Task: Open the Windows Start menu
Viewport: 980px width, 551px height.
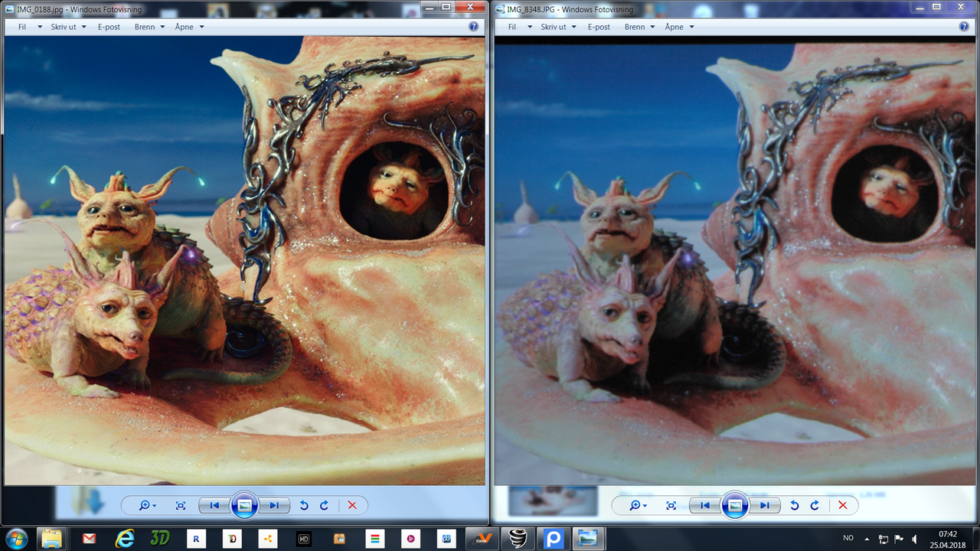Action: [15, 538]
